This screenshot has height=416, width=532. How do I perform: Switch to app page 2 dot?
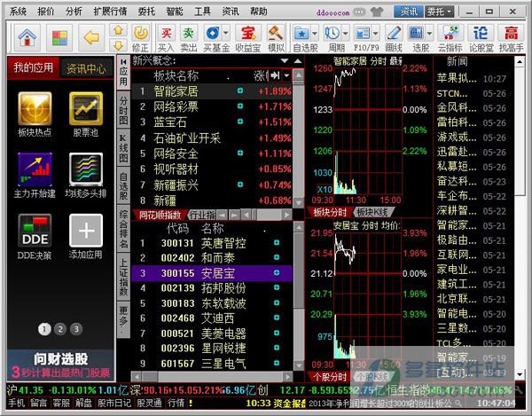(x=60, y=329)
